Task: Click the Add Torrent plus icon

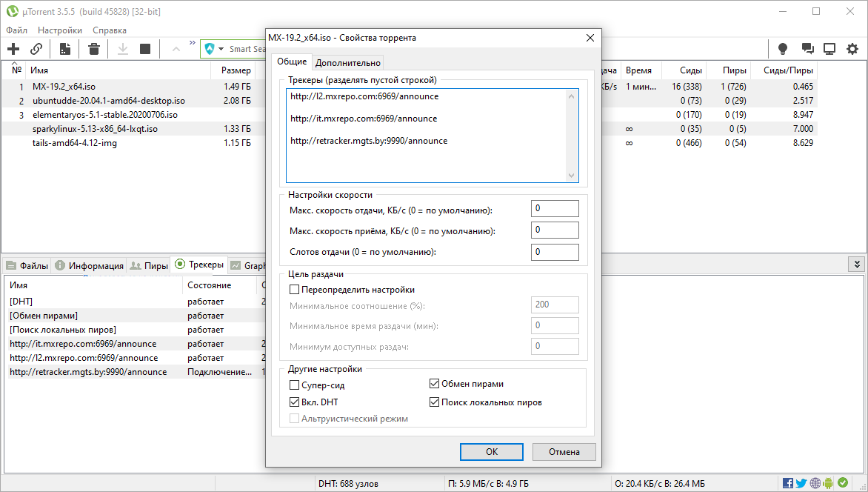Action: tap(13, 49)
